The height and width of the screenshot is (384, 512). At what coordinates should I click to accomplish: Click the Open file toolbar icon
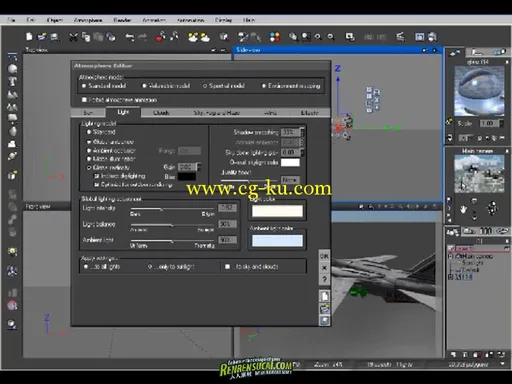42,37
